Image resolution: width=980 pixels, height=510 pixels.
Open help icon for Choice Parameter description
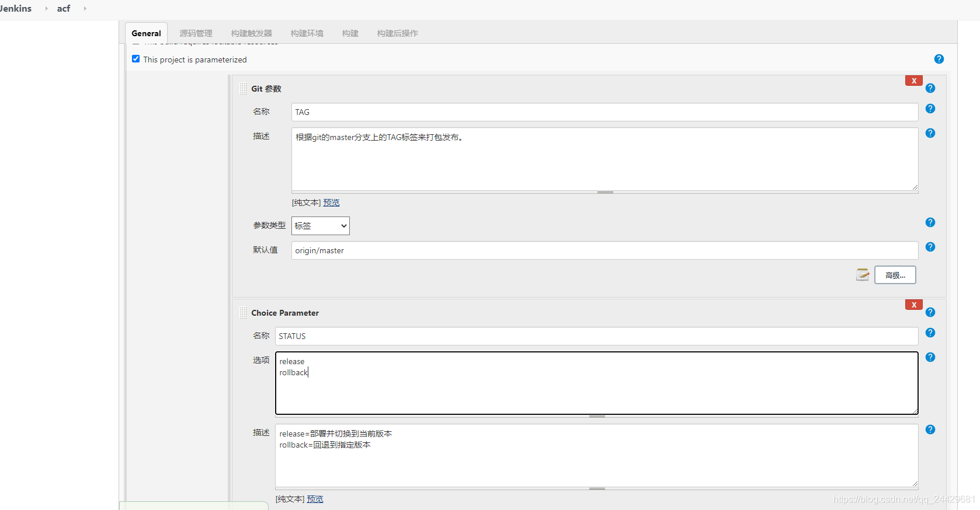(930, 429)
